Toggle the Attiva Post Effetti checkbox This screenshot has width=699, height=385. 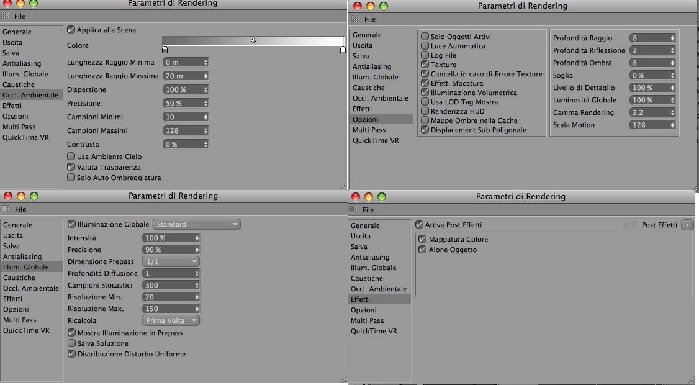tap(419, 225)
